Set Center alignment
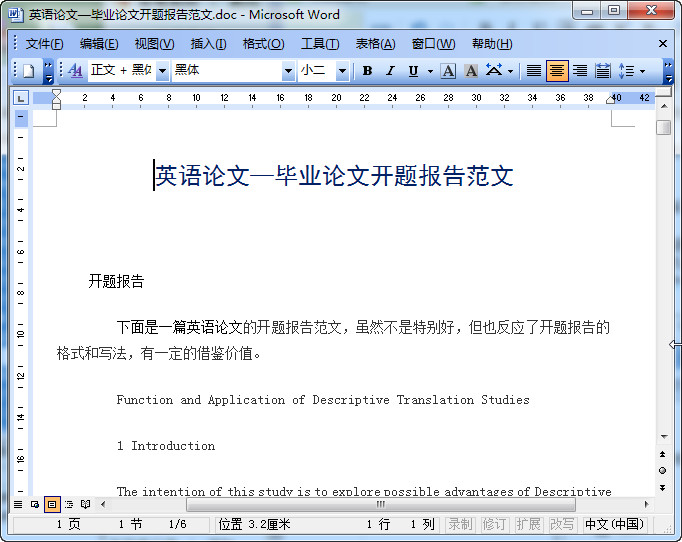682x542 pixels. point(557,70)
